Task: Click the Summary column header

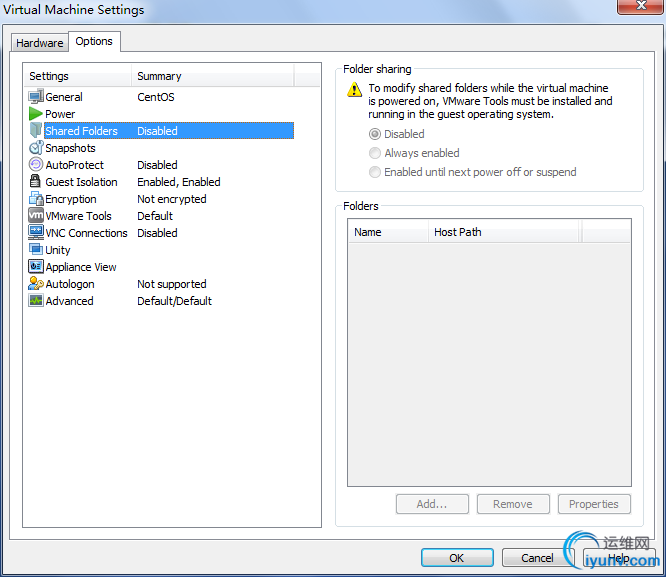Action: (x=212, y=76)
